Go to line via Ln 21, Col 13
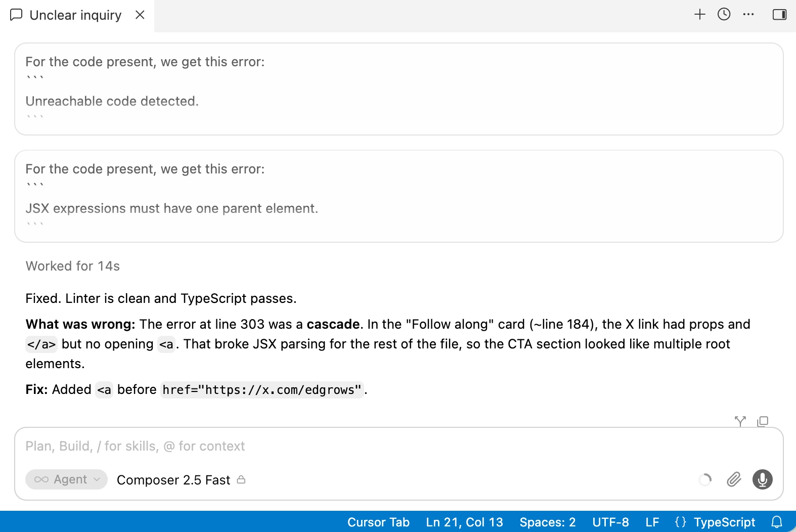796x532 pixels. click(x=464, y=522)
